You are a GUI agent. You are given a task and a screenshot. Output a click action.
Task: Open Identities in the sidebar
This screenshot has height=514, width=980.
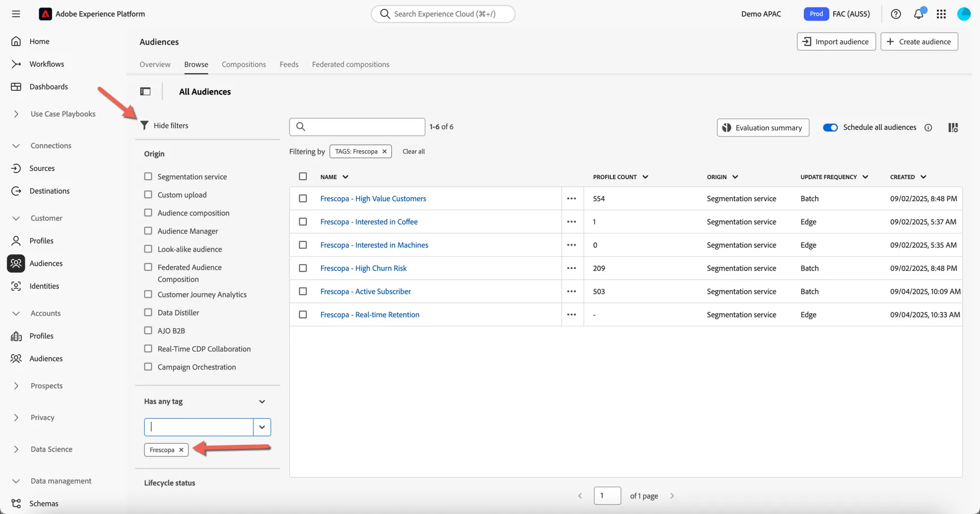pos(44,286)
